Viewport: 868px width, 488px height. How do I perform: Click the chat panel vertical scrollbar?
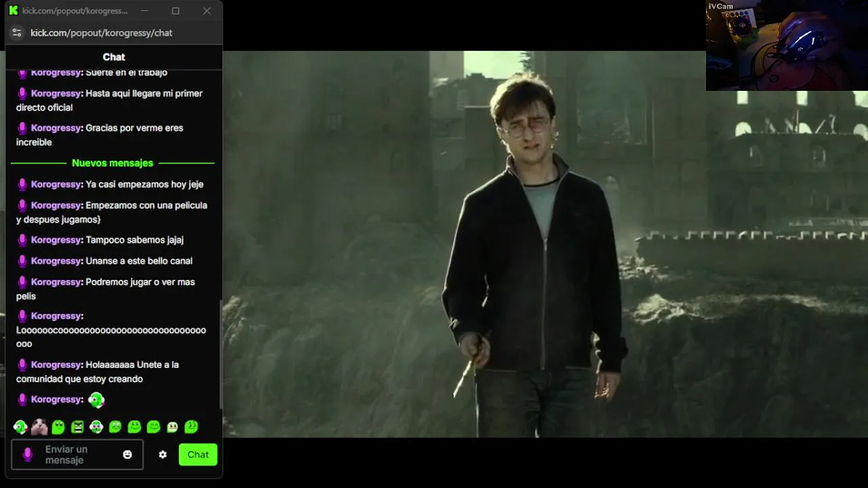pos(220,354)
